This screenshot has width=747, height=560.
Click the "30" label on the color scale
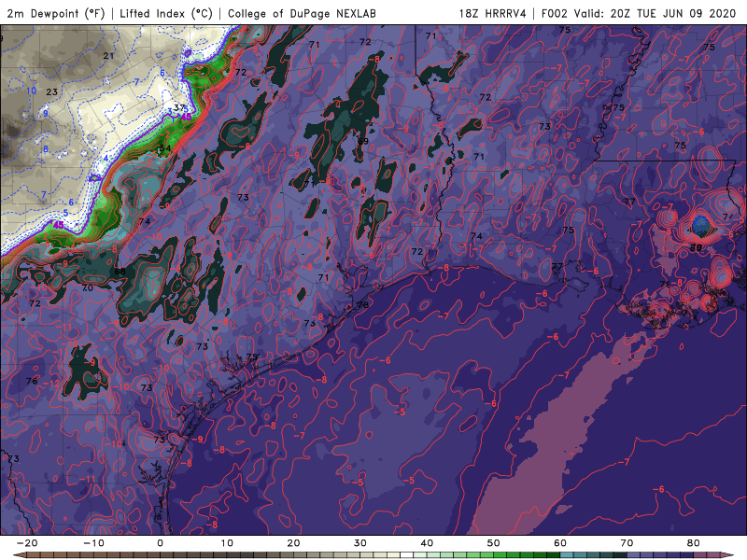[360, 543]
